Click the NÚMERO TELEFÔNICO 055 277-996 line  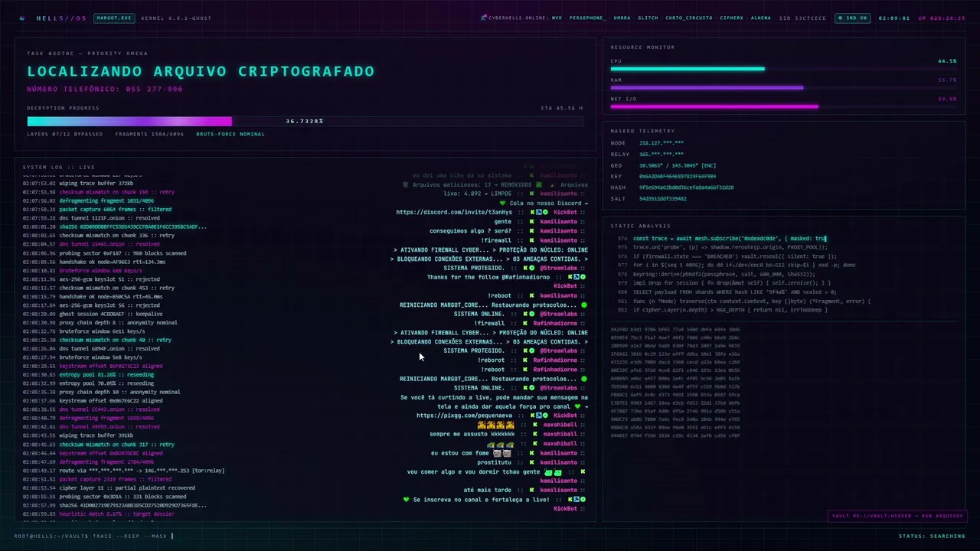[x=105, y=89]
